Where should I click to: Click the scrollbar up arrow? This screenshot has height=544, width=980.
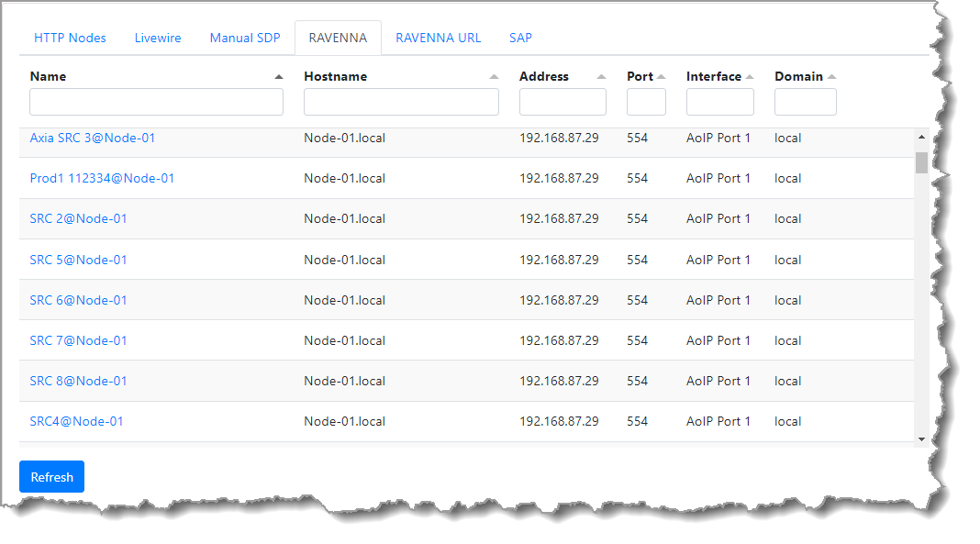921,138
